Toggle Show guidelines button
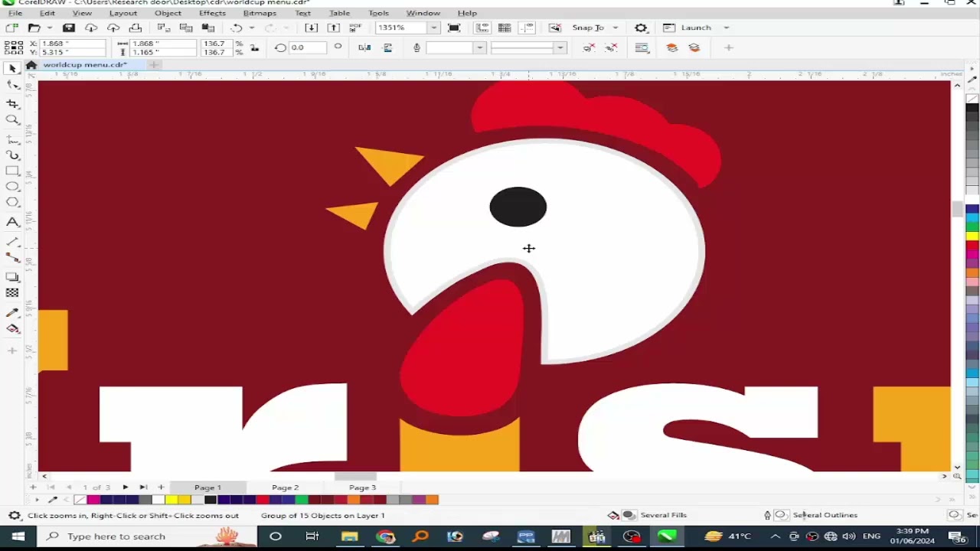Screen dimensions: 980x551 coord(528,28)
